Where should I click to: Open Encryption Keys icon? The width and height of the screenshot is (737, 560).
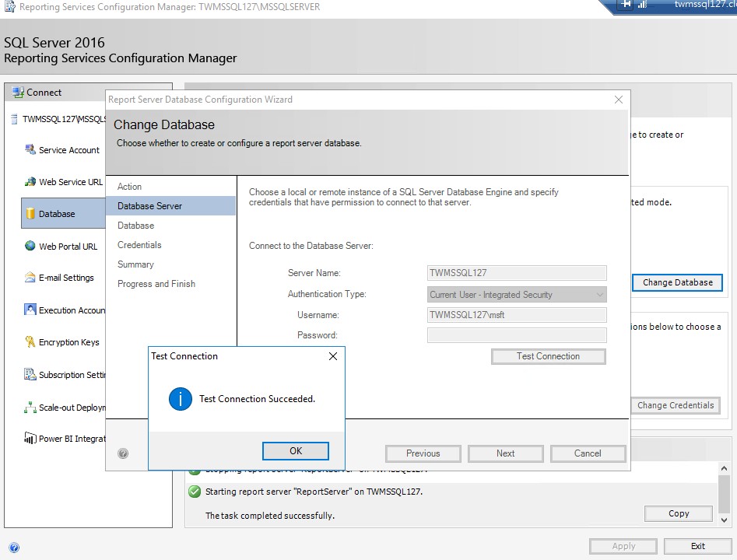[30, 341]
